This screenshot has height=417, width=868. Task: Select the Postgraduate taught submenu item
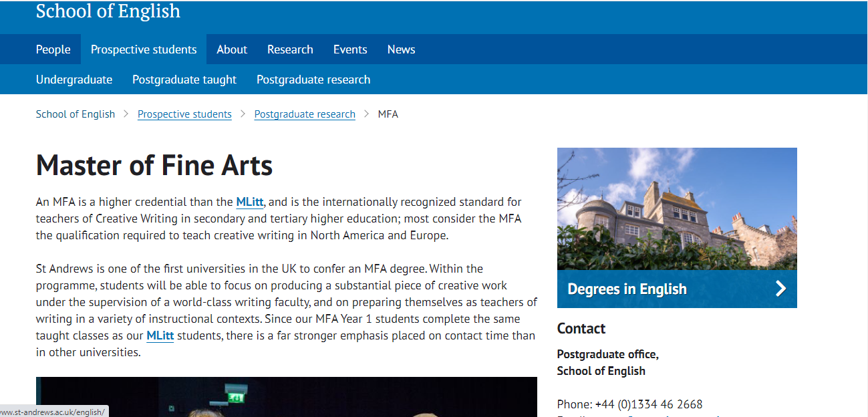pyautogui.click(x=184, y=80)
